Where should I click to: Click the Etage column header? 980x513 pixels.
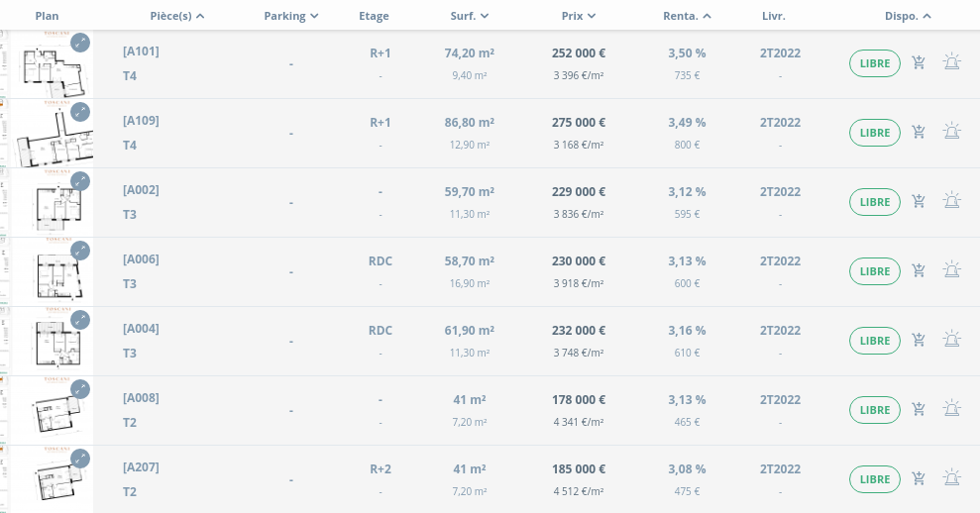click(x=374, y=16)
